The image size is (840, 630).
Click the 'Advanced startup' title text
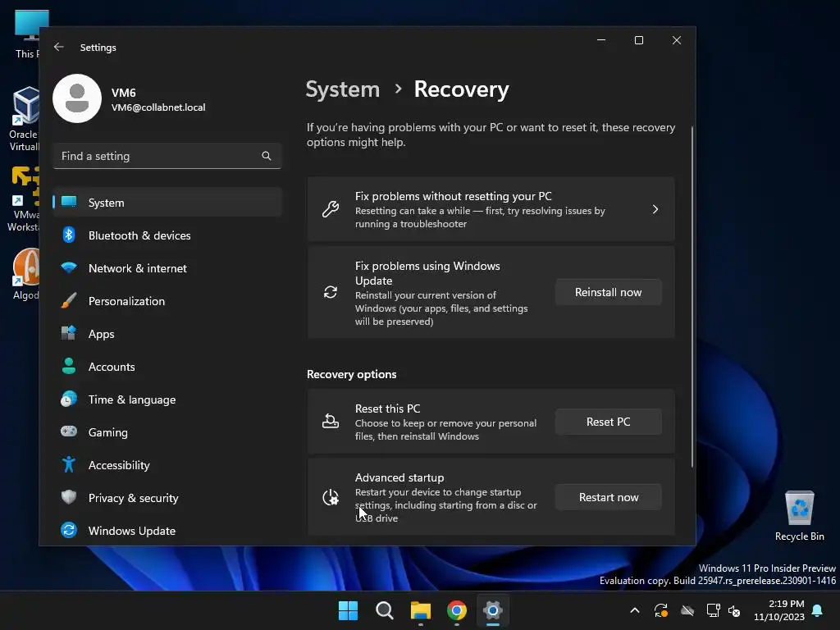[x=399, y=477]
